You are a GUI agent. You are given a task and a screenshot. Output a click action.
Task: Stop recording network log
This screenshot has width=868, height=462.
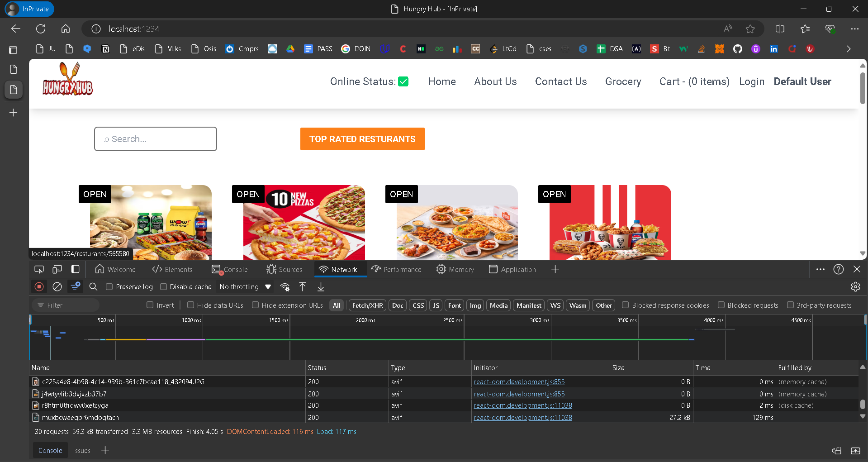(39, 287)
